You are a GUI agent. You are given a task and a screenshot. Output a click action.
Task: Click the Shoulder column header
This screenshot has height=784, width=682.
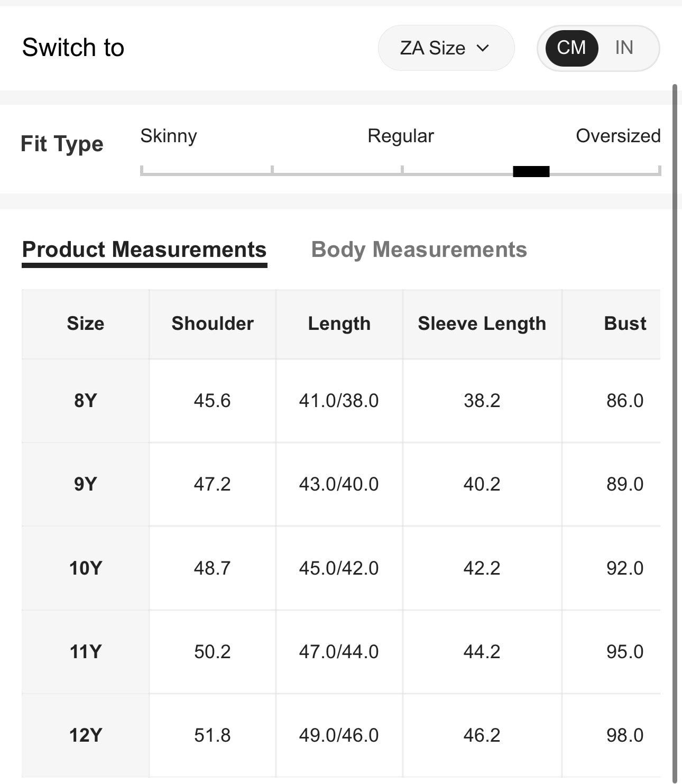213,324
